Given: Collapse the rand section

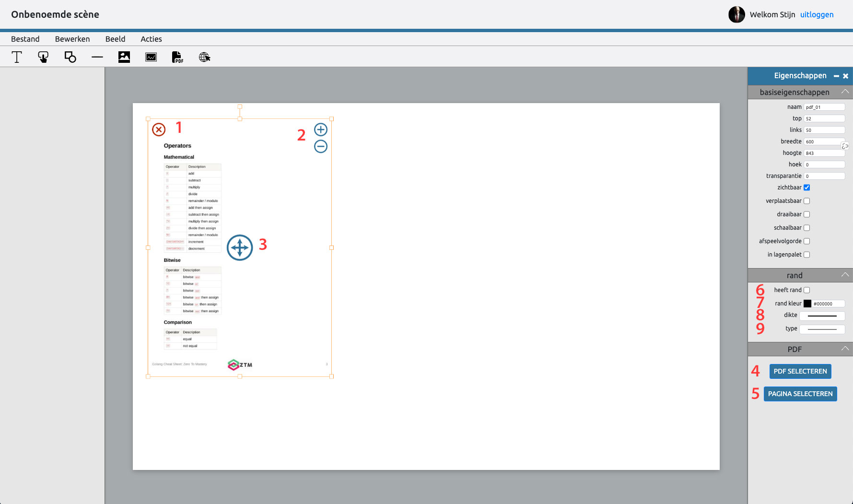Looking at the screenshot, I should (x=845, y=275).
